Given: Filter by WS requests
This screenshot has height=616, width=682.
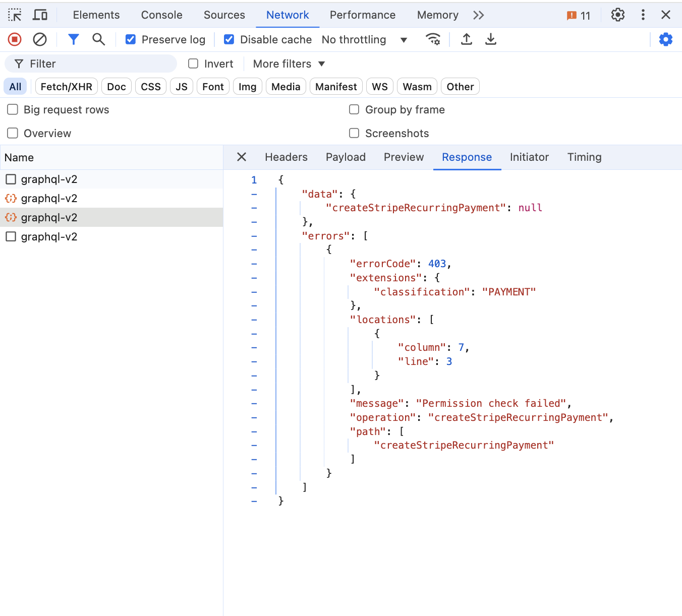Looking at the screenshot, I should pos(380,87).
